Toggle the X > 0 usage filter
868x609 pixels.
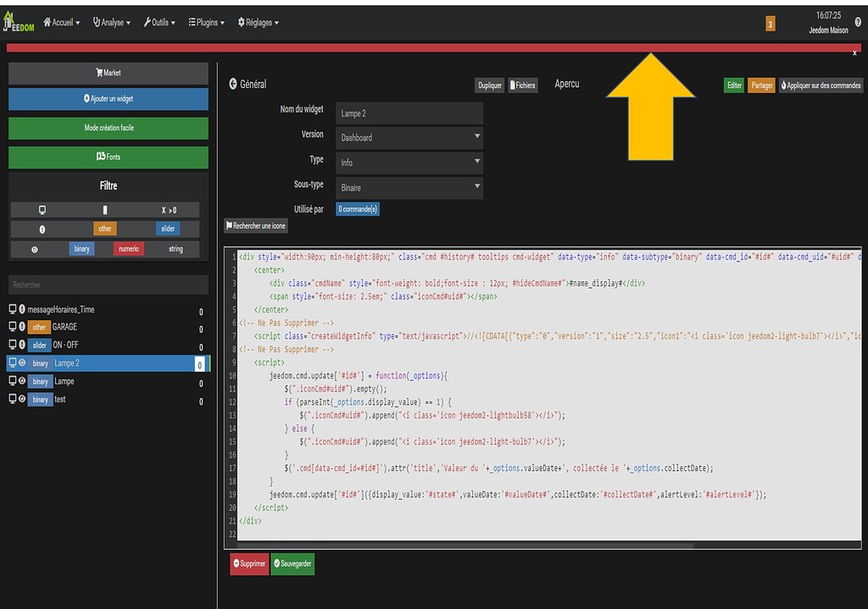(x=169, y=210)
